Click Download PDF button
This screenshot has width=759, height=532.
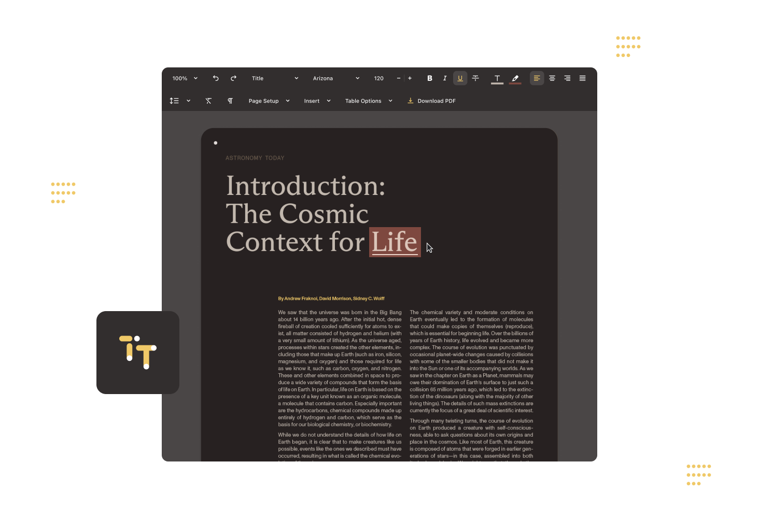point(431,101)
